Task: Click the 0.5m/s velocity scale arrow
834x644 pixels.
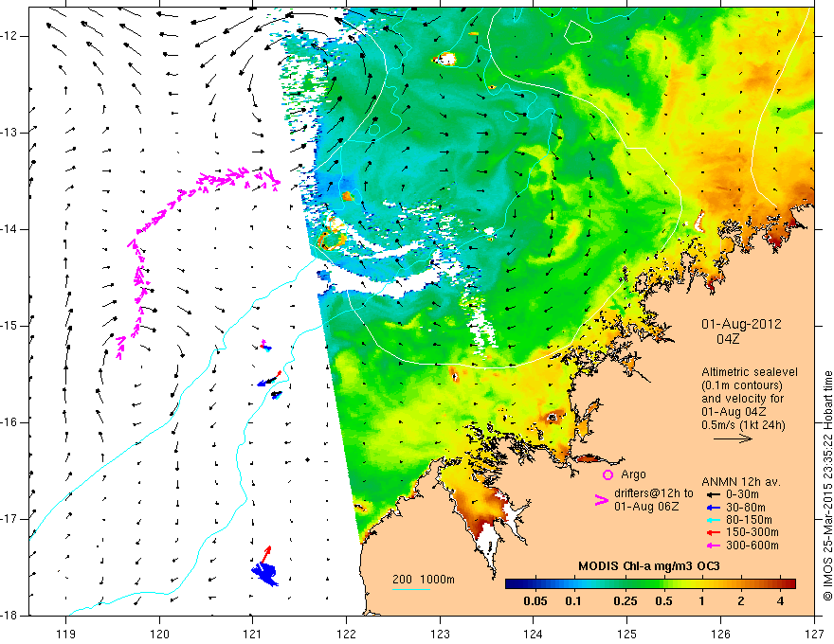Action: coord(733,438)
